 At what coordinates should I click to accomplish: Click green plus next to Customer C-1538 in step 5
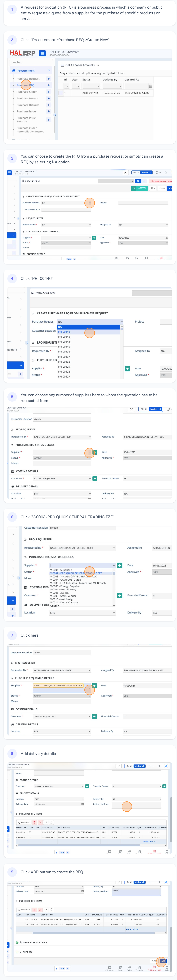(95, 479)
